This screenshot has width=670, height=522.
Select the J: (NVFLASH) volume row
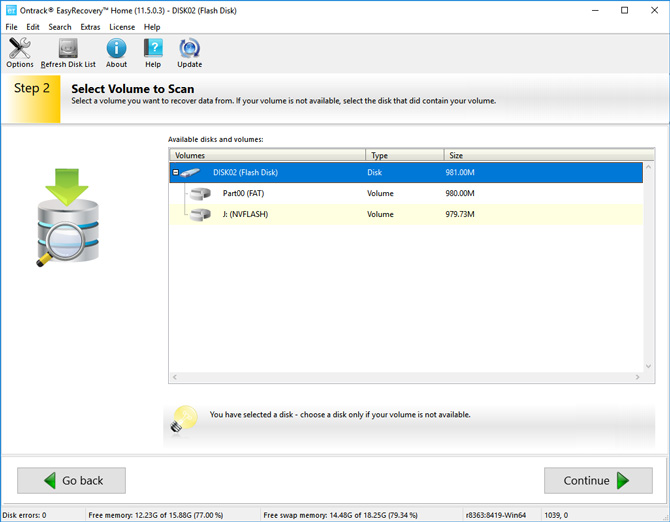[406, 214]
